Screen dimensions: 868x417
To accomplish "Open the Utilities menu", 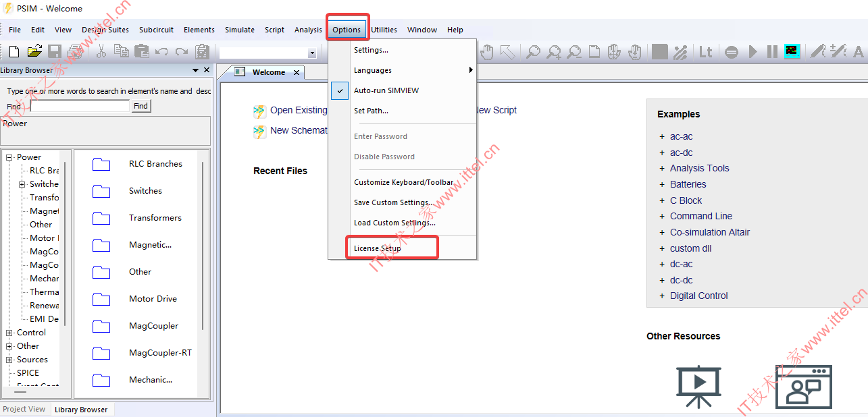I will tap(384, 30).
